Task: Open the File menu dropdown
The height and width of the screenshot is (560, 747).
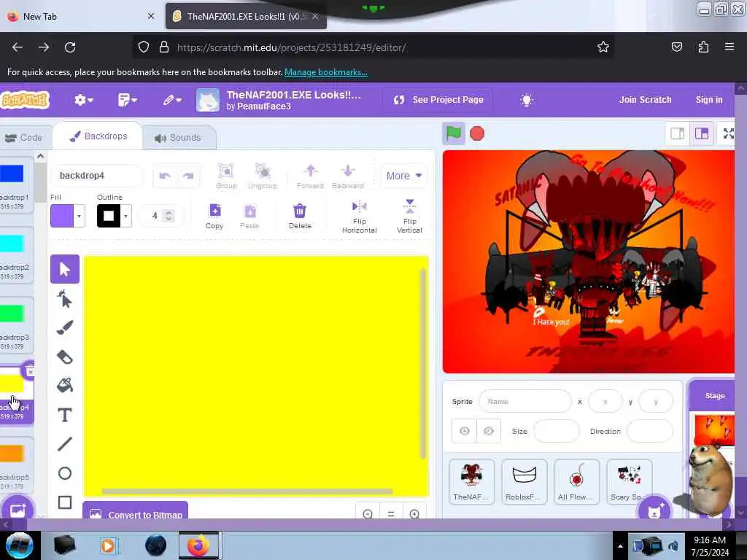Action: (127, 100)
